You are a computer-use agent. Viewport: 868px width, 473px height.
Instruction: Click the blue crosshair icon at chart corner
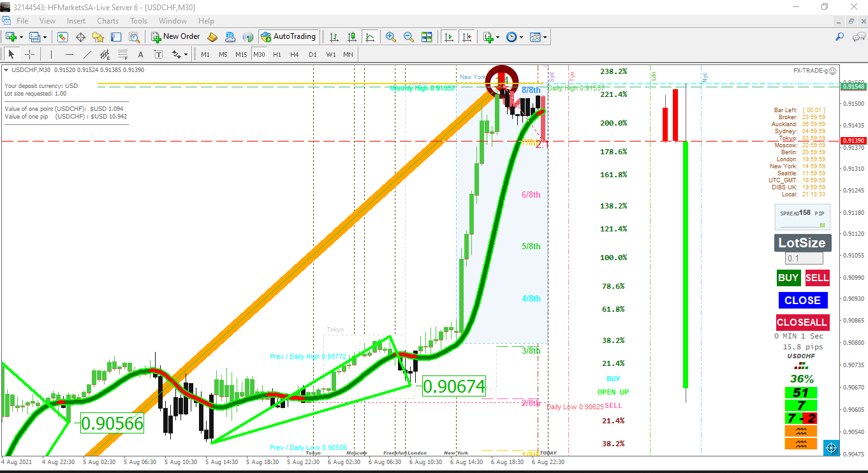[831, 448]
